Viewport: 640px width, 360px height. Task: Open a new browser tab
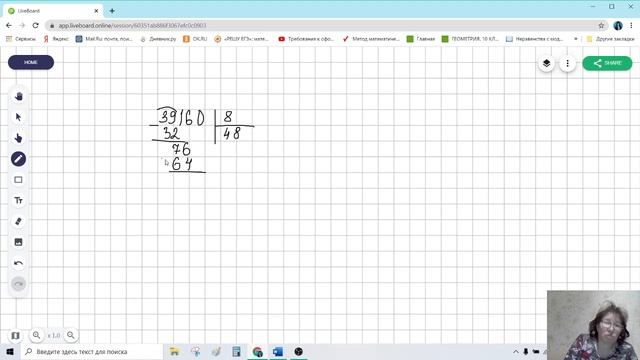point(112,11)
